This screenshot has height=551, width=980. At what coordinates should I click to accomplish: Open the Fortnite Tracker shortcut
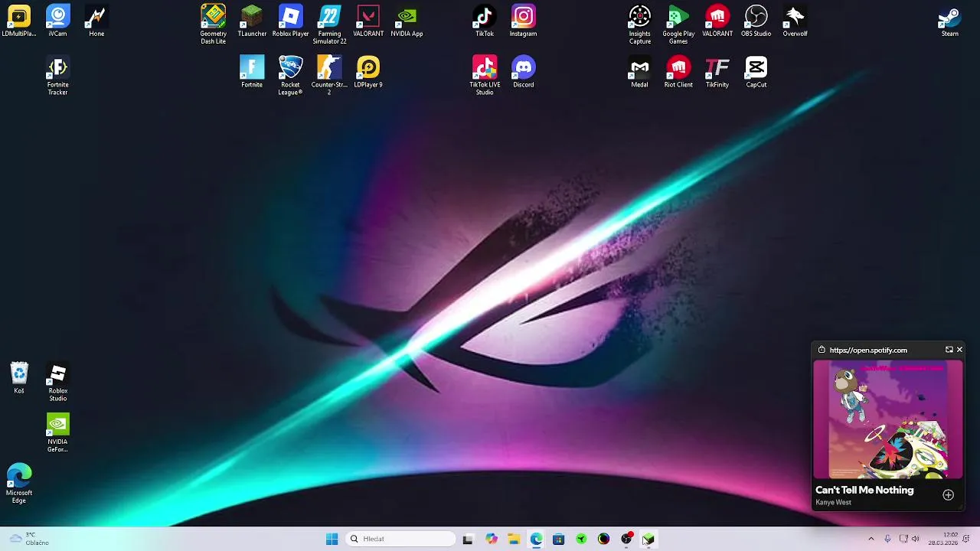[57, 76]
